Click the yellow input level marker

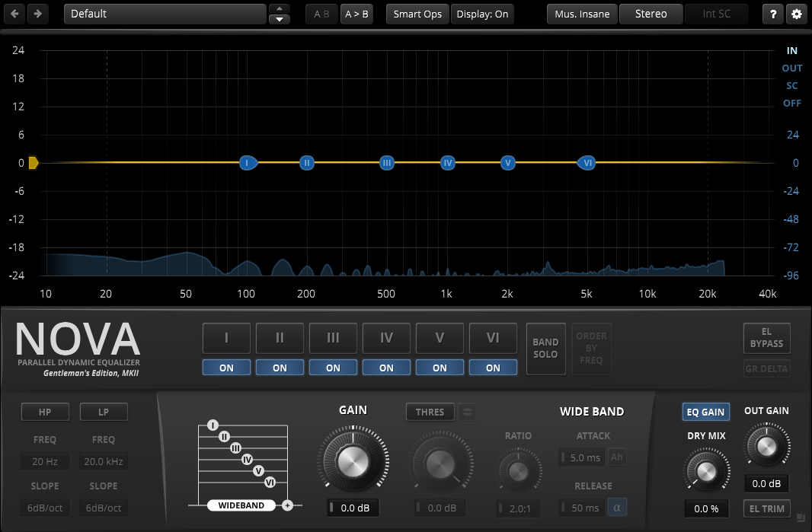click(34, 162)
